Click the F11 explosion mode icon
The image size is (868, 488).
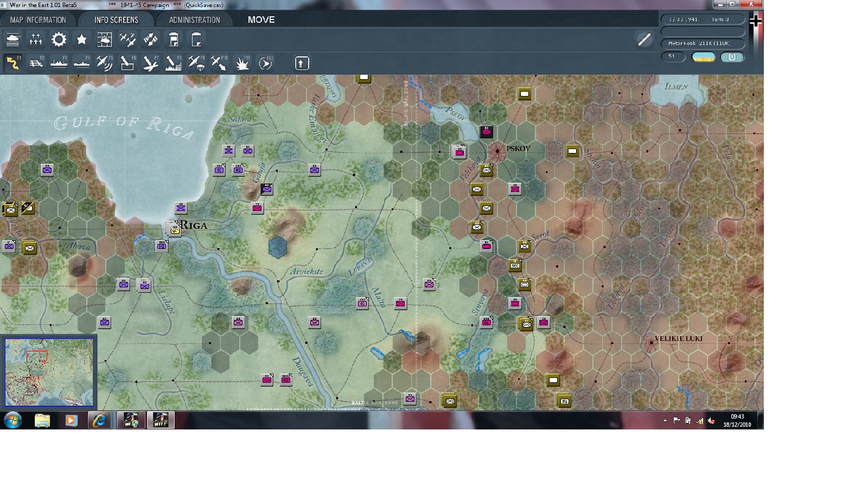coord(242,63)
